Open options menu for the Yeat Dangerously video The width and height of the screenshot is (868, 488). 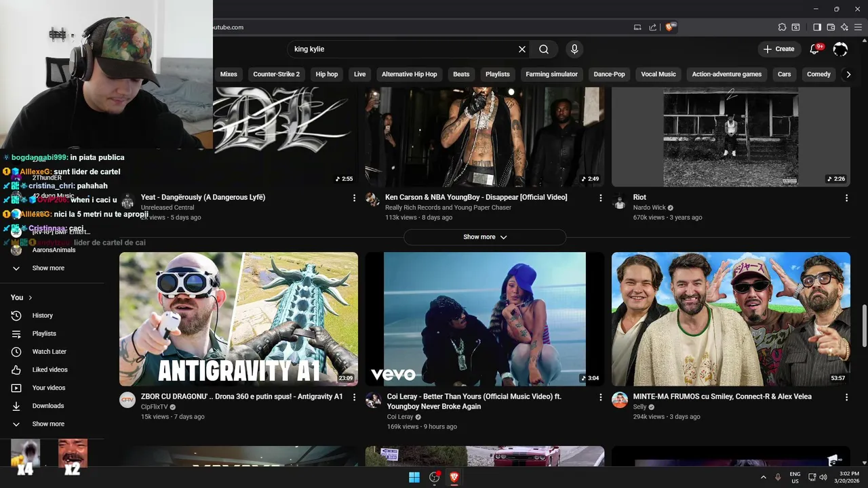(354, 198)
